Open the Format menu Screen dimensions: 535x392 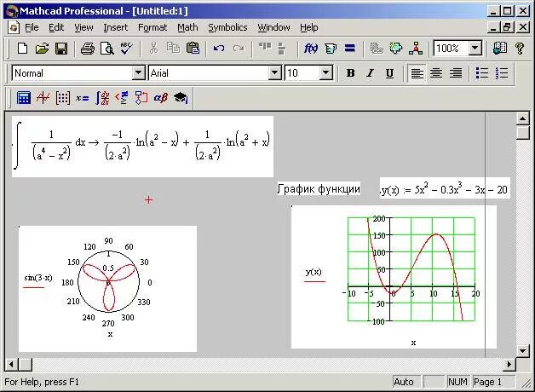click(x=152, y=27)
